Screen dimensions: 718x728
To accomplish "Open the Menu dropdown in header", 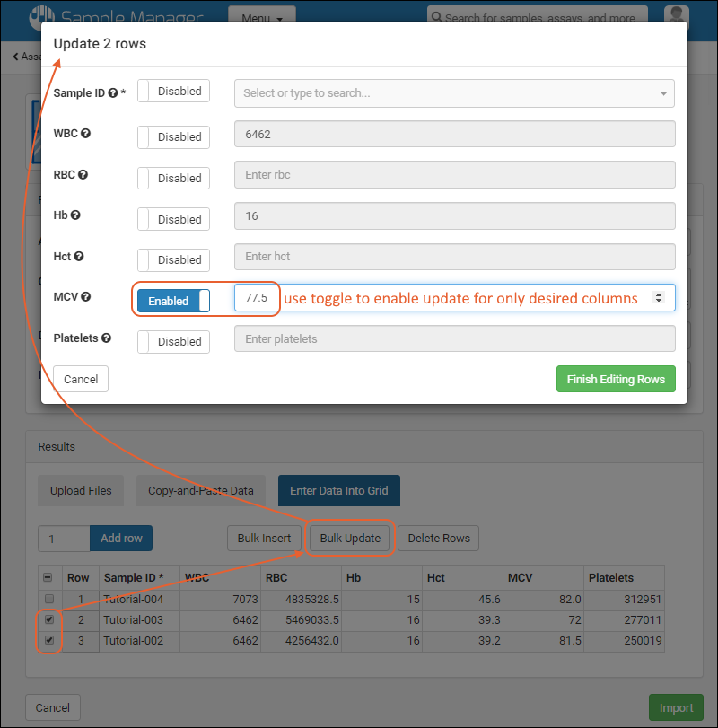I will (x=261, y=17).
